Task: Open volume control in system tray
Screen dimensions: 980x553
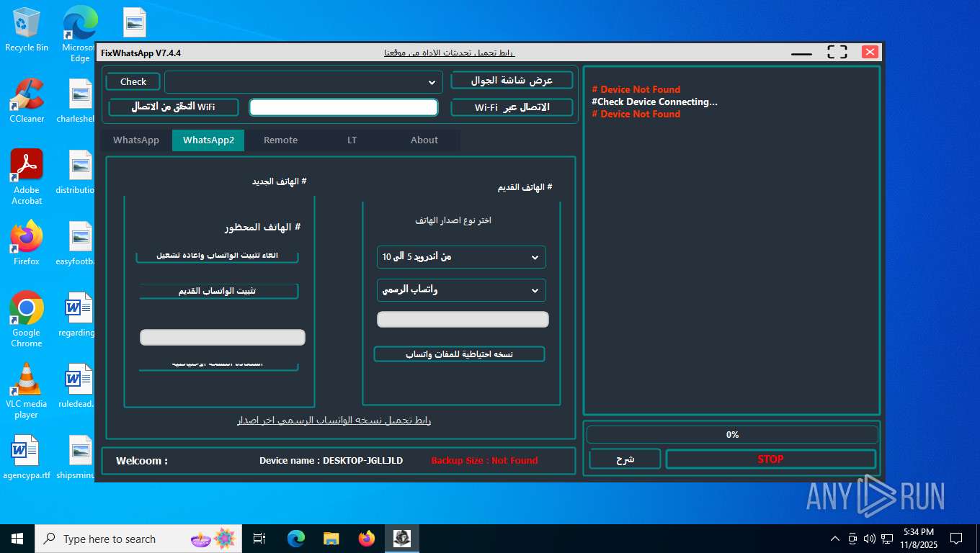Action: (870, 539)
